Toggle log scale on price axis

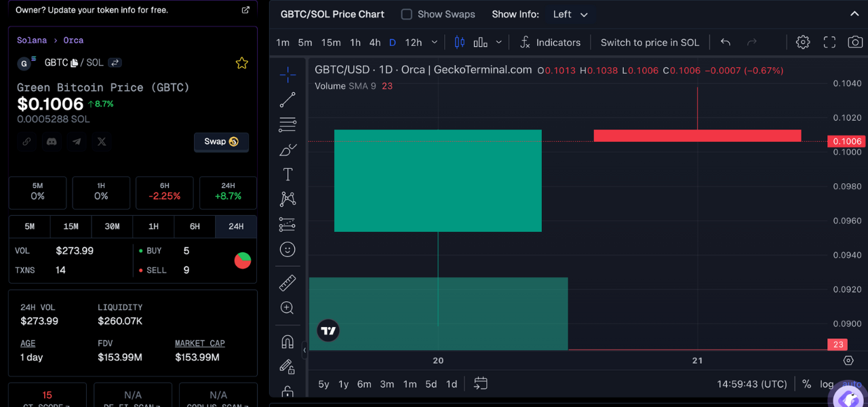point(826,384)
